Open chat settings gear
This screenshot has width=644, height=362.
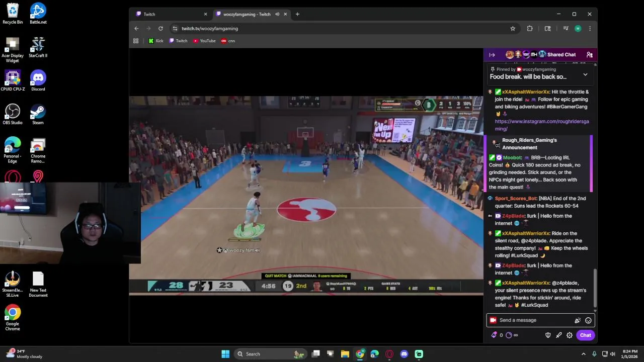(570, 335)
